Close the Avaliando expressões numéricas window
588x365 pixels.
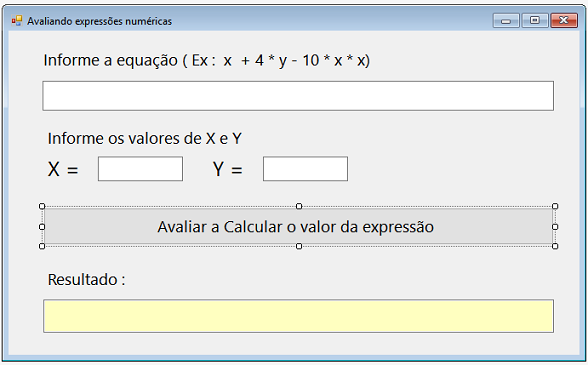564,21
